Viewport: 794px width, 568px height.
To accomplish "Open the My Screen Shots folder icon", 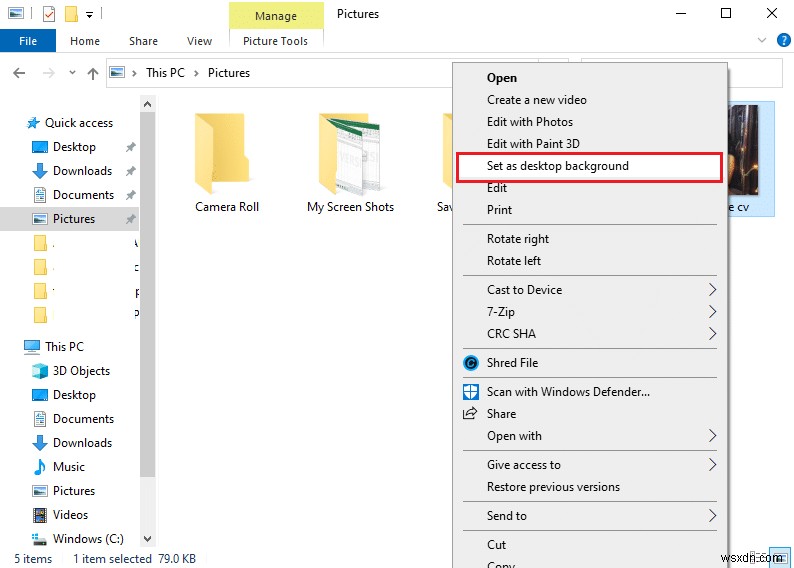I will point(350,153).
